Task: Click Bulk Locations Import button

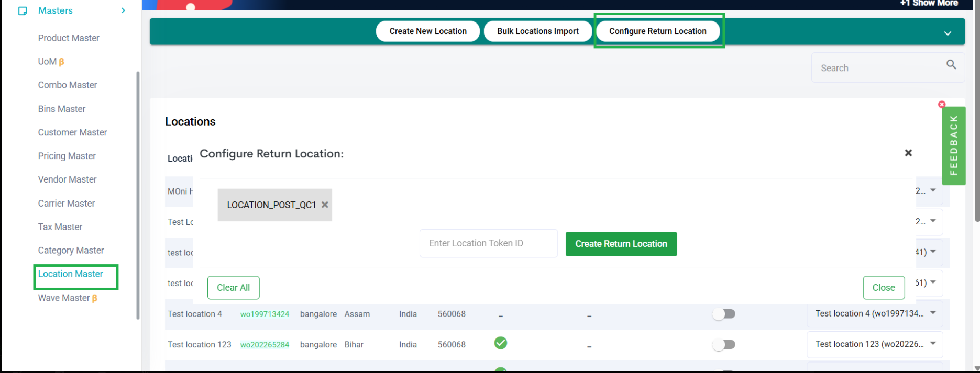Action: 538,31
